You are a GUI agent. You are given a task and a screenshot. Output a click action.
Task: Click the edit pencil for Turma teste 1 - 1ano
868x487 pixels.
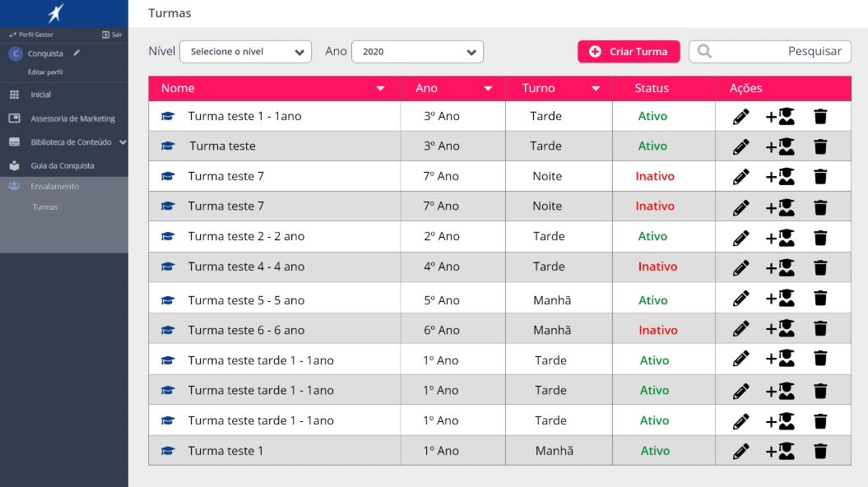coord(740,117)
